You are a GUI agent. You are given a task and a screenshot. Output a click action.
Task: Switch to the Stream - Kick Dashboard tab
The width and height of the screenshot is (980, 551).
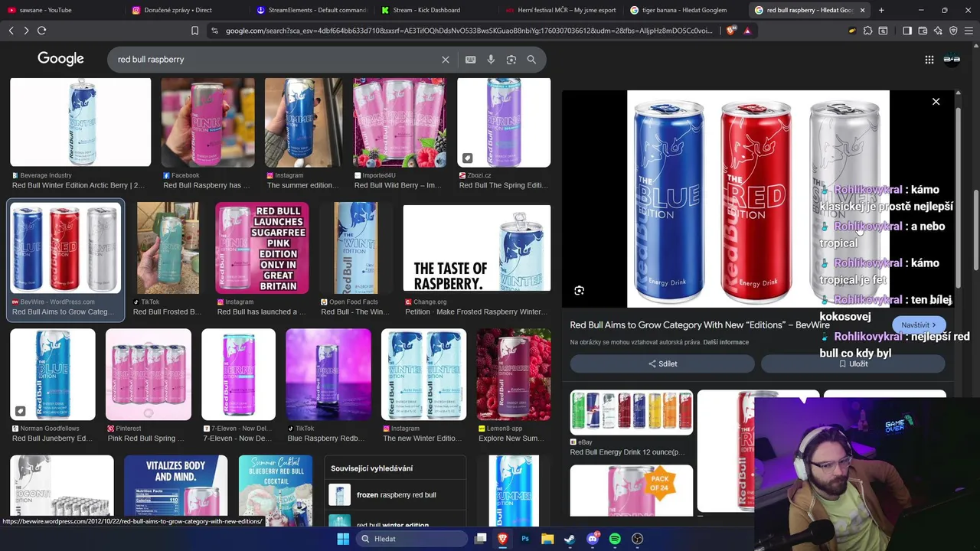[x=436, y=10]
